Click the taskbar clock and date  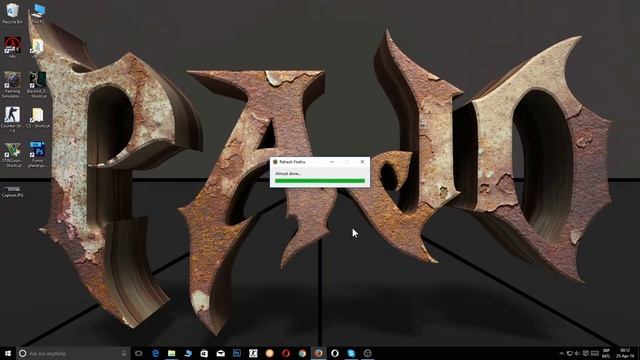pyautogui.click(x=625, y=353)
